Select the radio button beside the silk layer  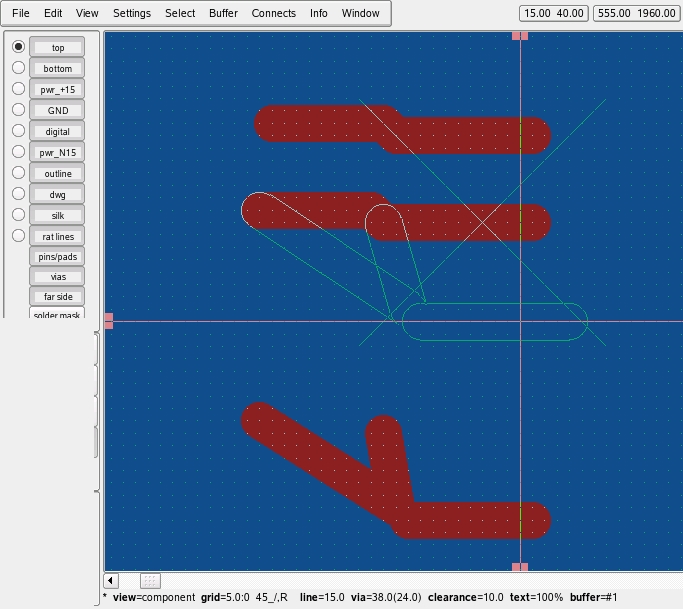(x=18, y=215)
